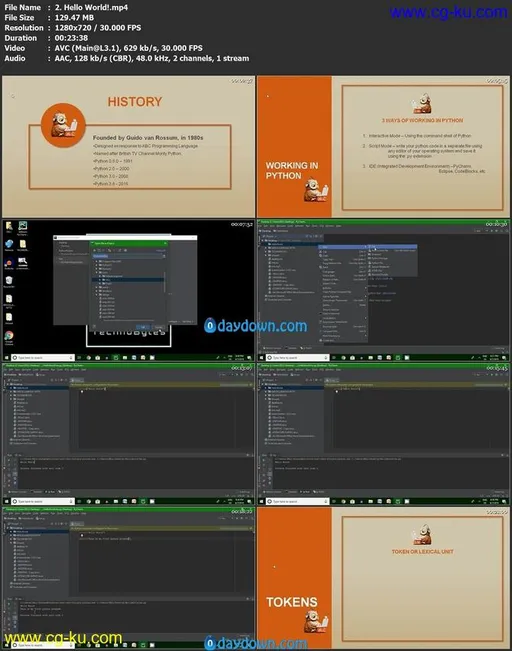Open Google Chrome desktop icon in 00:07:32 frame

pos(9,336)
